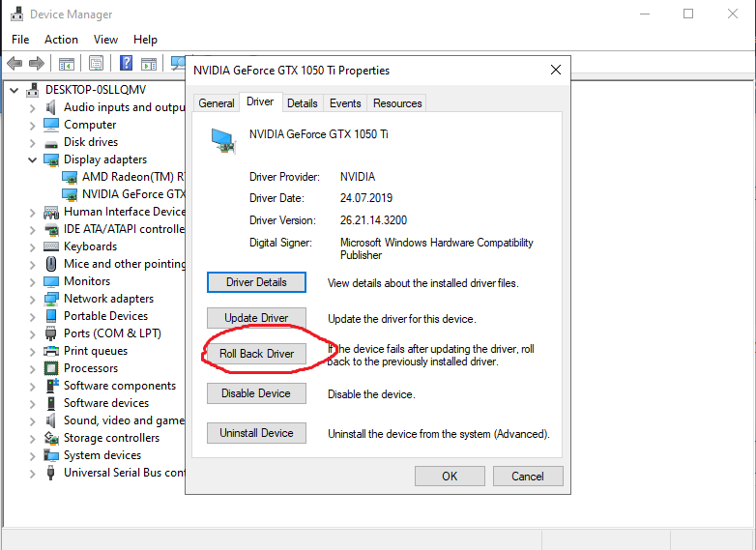Click the Monitors icon
The image size is (756, 550).
[x=51, y=281]
